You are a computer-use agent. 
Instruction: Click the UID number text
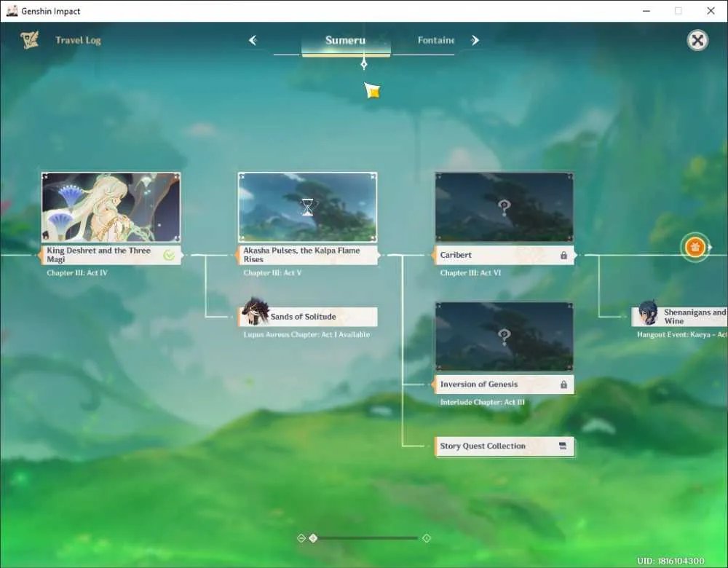point(671,561)
